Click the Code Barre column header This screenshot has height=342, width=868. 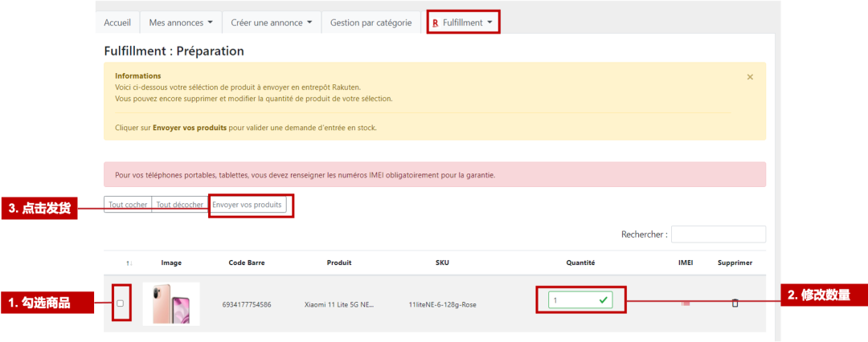[x=246, y=263]
